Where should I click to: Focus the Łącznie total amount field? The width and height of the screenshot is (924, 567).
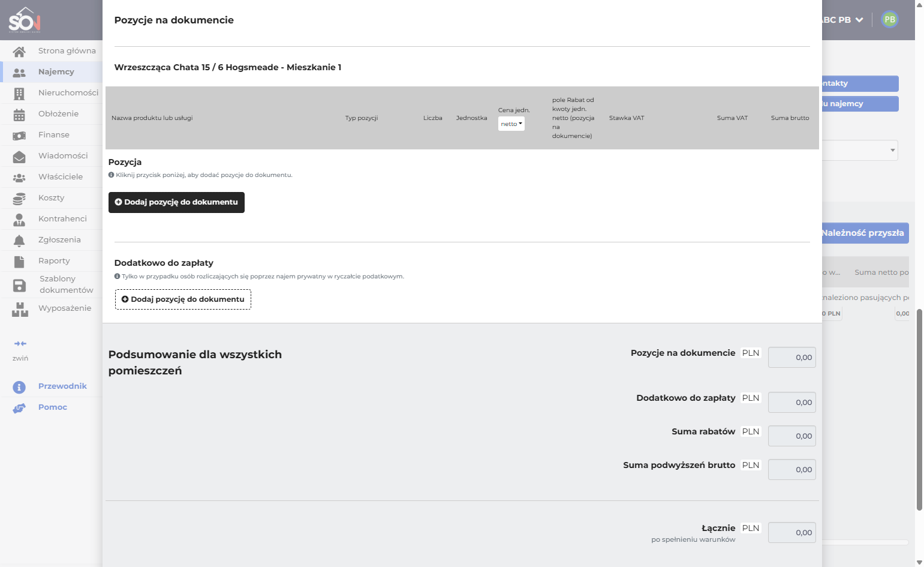791,533
